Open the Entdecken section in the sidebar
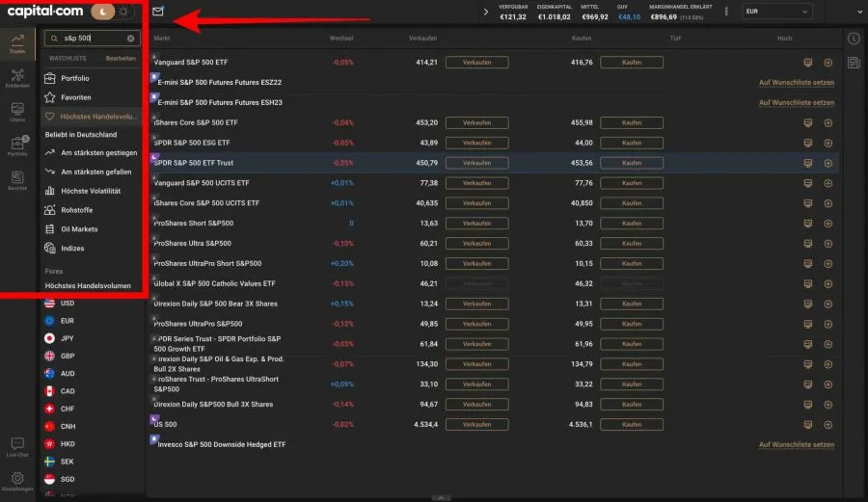This screenshot has width=868, height=502. [17, 78]
